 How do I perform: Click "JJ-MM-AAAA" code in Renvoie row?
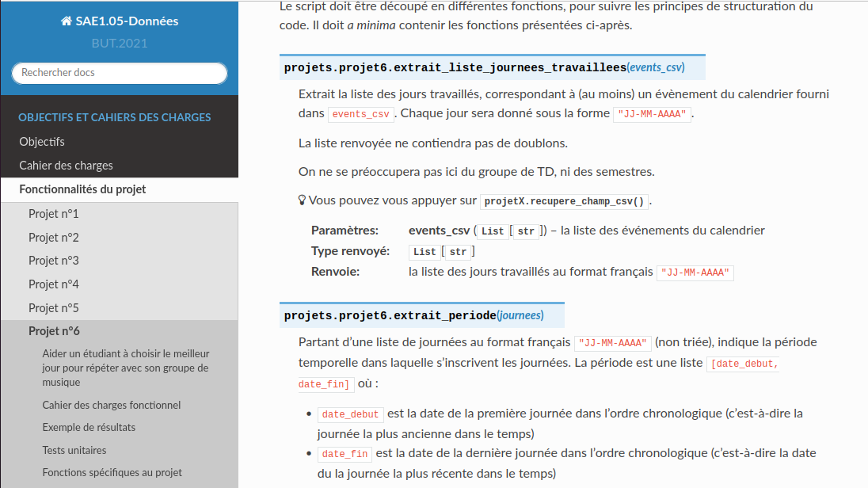coord(695,273)
